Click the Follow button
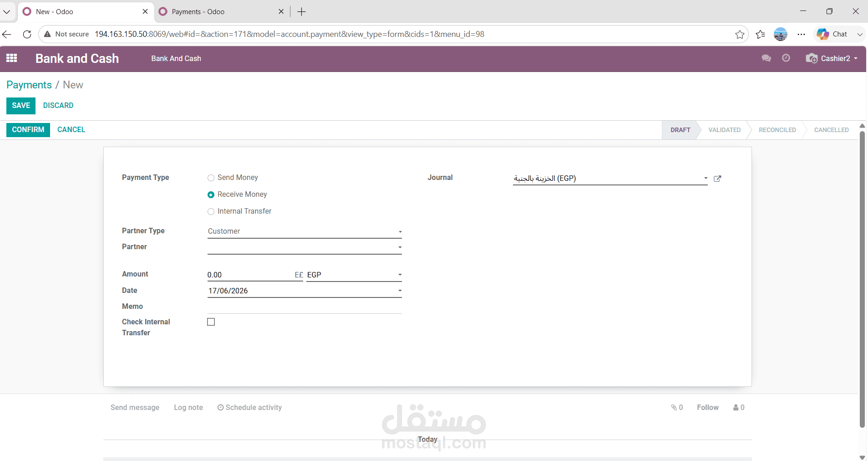 click(708, 407)
